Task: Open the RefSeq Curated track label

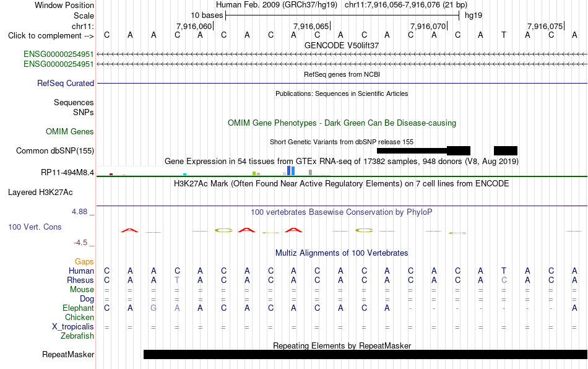Action: click(66, 83)
